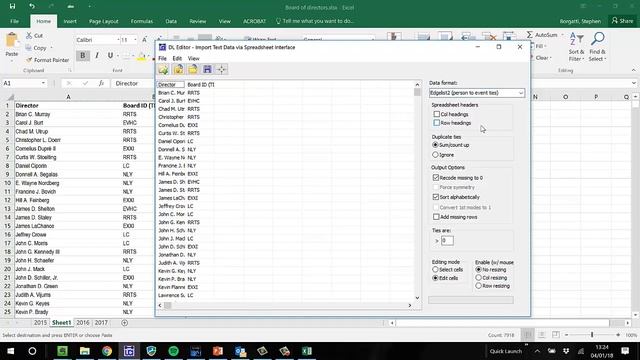Click the Share button in Excel

pyautogui.click(x=622, y=21)
